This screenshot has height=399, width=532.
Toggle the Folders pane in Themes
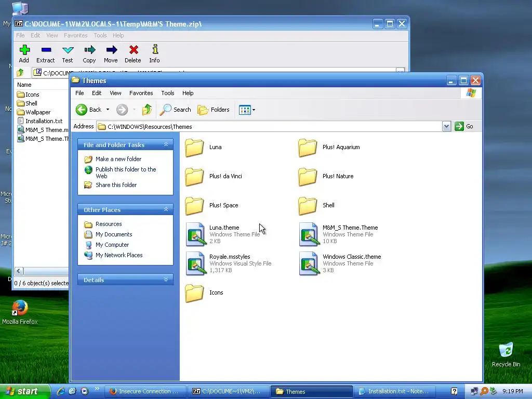tap(214, 110)
